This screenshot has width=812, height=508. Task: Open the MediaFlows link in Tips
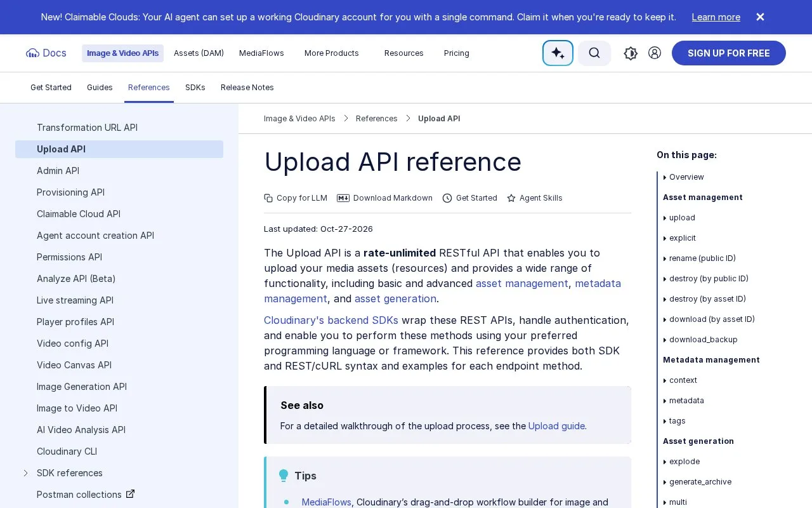click(x=326, y=502)
